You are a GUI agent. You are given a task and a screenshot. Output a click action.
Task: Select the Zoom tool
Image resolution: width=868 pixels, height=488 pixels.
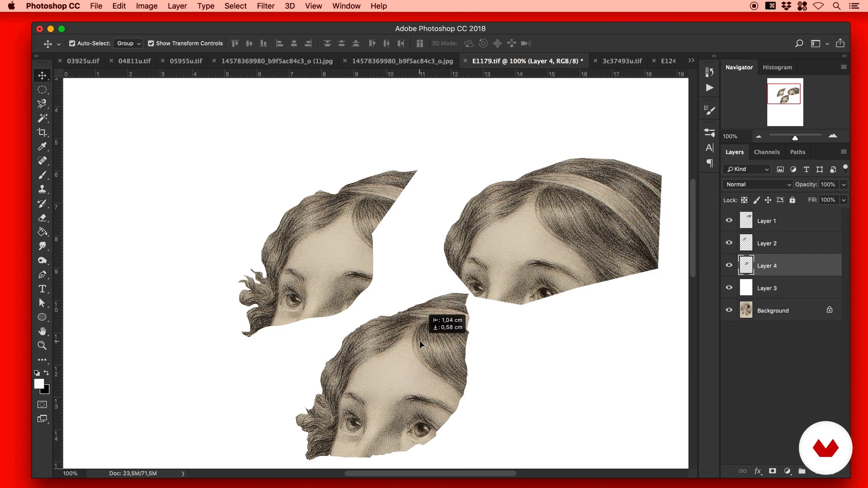[x=42, y=346]
